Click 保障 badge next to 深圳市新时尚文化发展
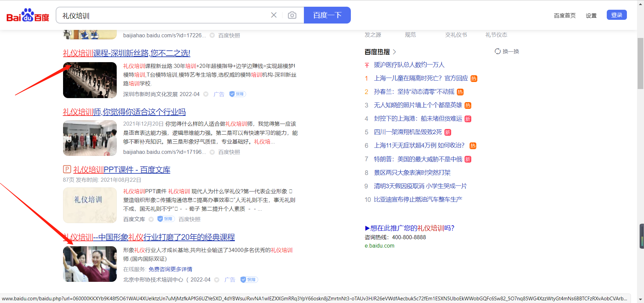644x303 pixels. 237,94
